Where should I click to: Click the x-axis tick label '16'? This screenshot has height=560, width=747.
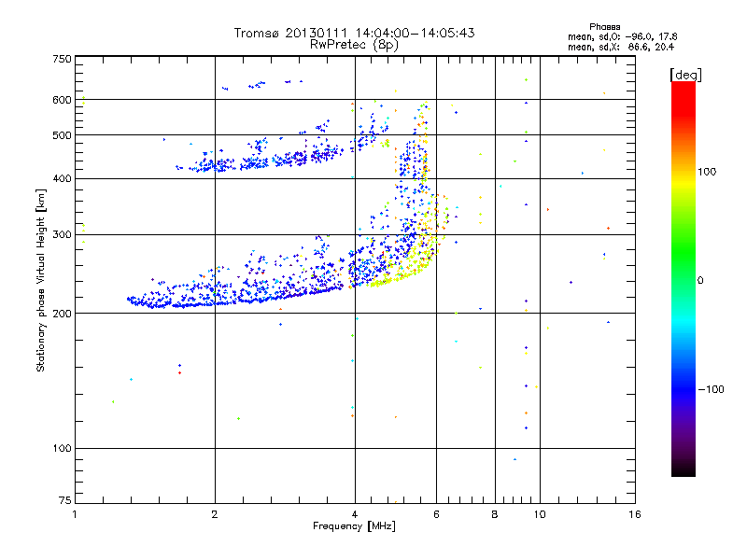point(635,514)
